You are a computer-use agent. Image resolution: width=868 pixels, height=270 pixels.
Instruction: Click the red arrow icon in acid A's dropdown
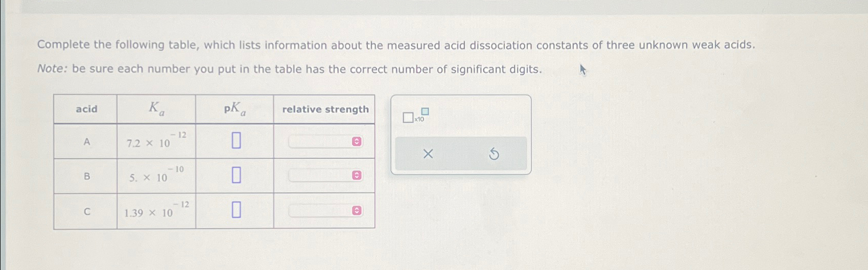point(357,141)
